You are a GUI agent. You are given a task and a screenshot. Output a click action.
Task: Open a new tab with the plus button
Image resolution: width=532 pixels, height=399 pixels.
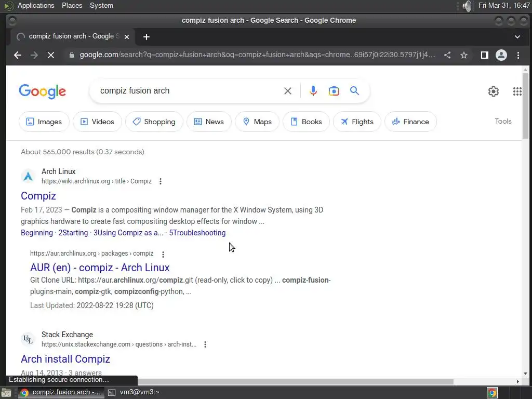146,37
